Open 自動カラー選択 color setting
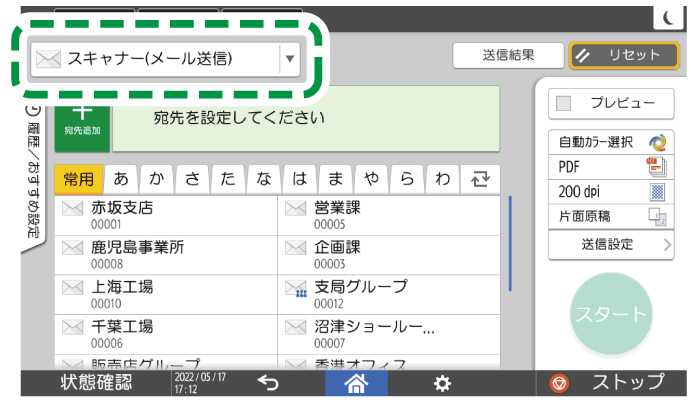This screenshot has width=691, height=400. [x=611, y=142]
